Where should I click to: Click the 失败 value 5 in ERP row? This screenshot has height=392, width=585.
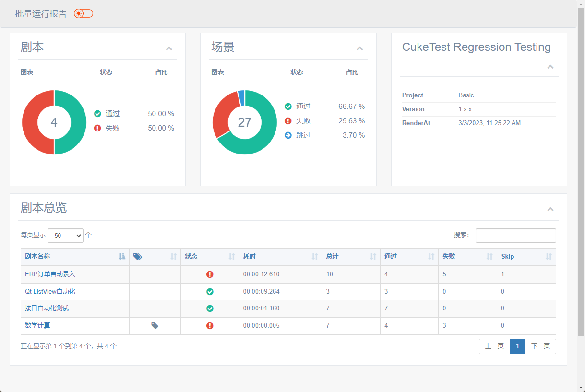coord(444,274)
